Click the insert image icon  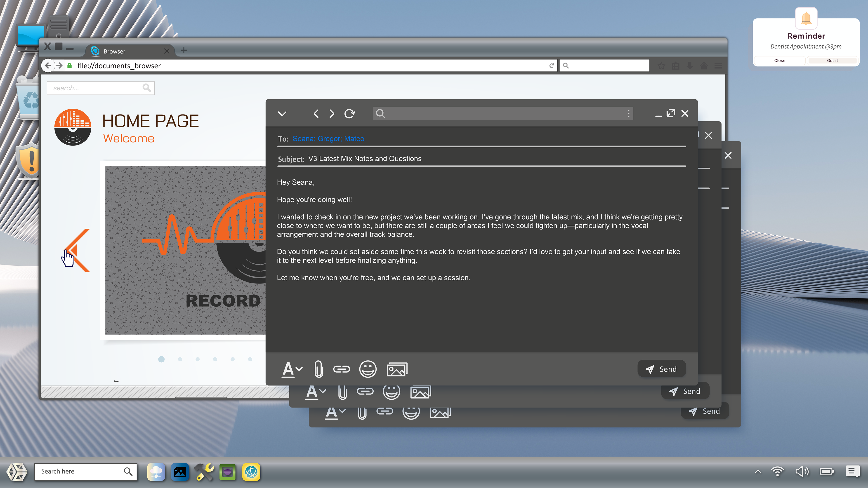pyautogui.click(x=397, y=369)
